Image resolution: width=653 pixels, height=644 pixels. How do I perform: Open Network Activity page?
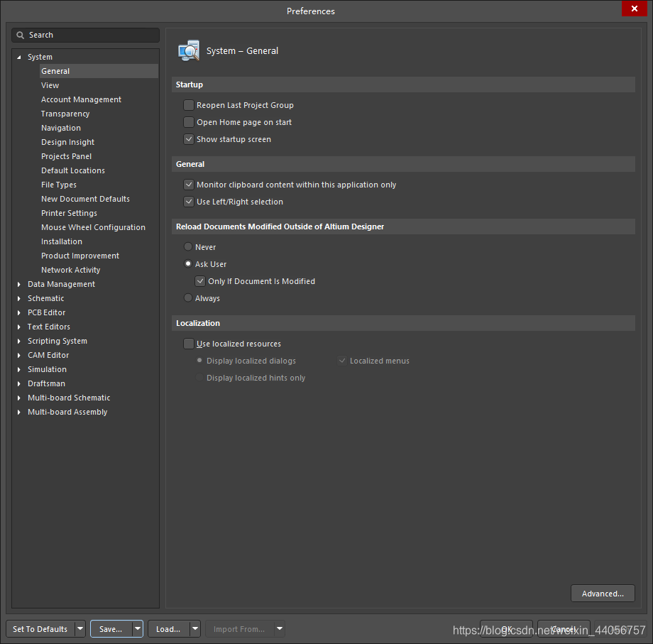point(71,270)
